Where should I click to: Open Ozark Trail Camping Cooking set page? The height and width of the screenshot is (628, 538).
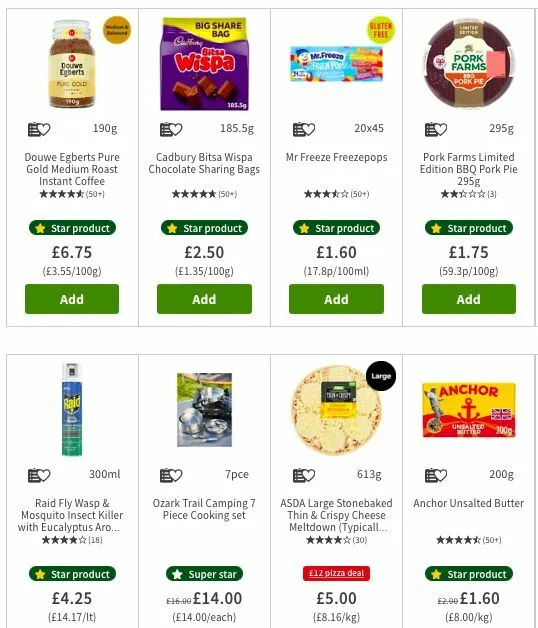pos(204,509)
